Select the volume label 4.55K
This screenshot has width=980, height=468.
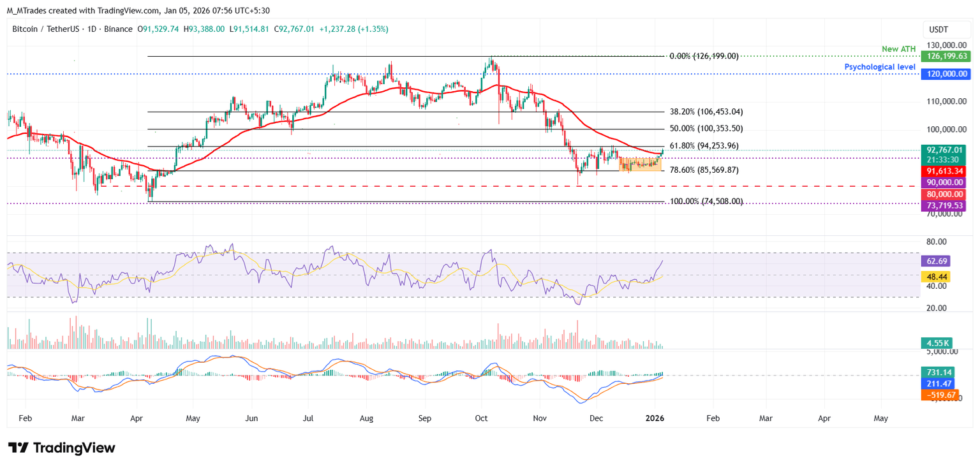click(x=937, y=343)
